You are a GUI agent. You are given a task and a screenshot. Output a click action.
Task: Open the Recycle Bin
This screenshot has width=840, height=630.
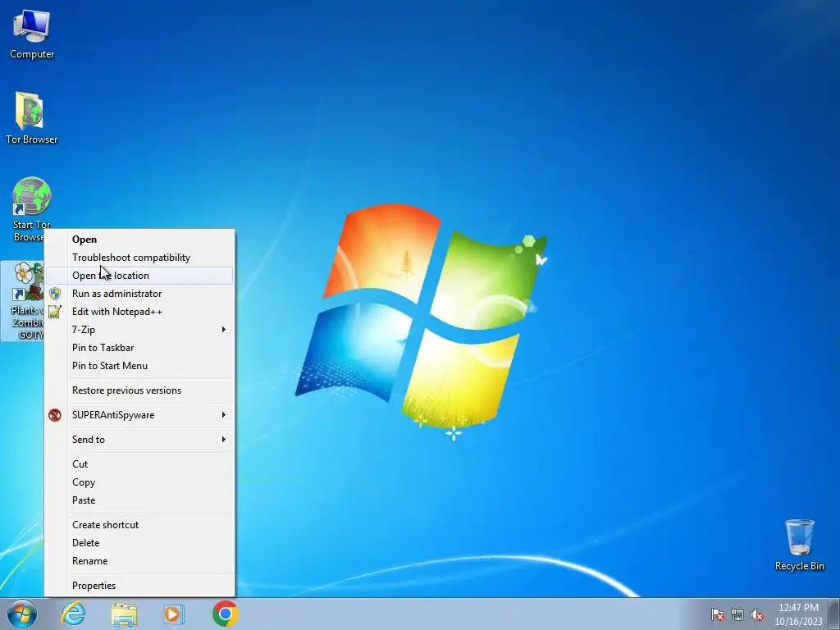799,545
